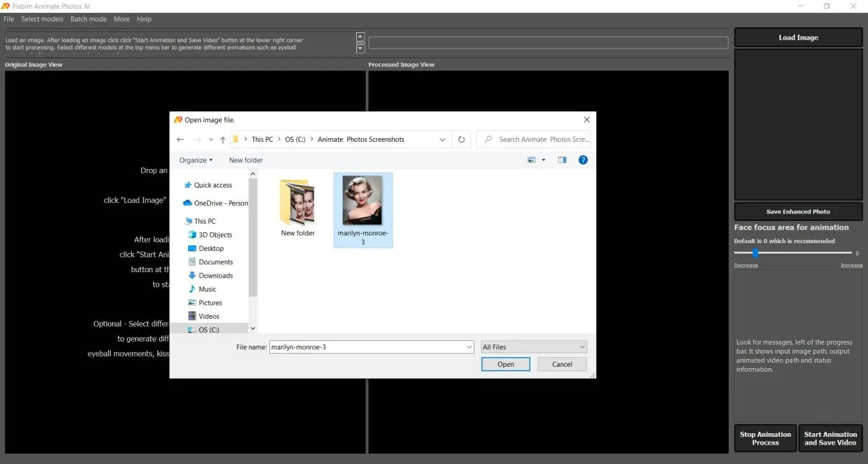Open recent locations dropdown arrow
The height and width of the screenshot is (464, 868).
211,140
